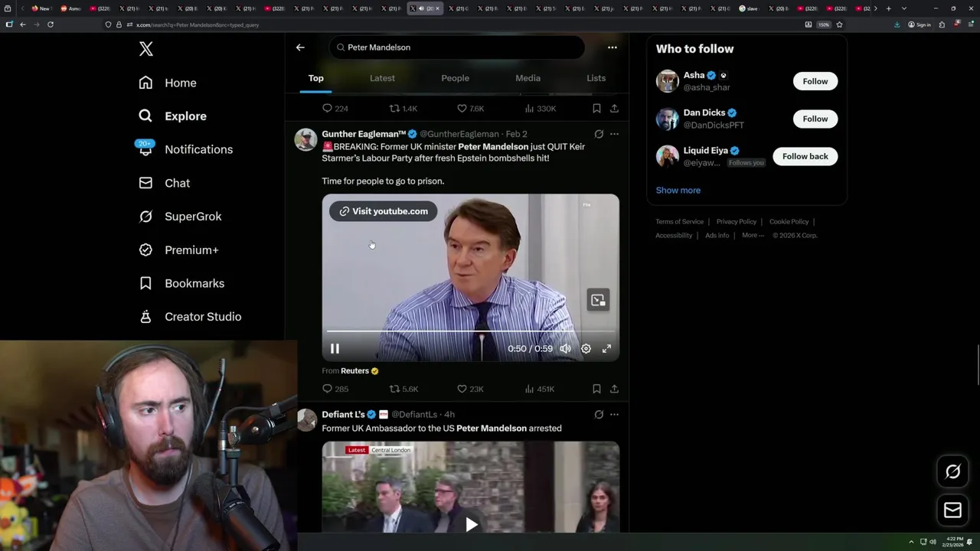Open Gunther Eagleman's profile avatar
This screenshot has width=980, height=551.
pos(305,139)
